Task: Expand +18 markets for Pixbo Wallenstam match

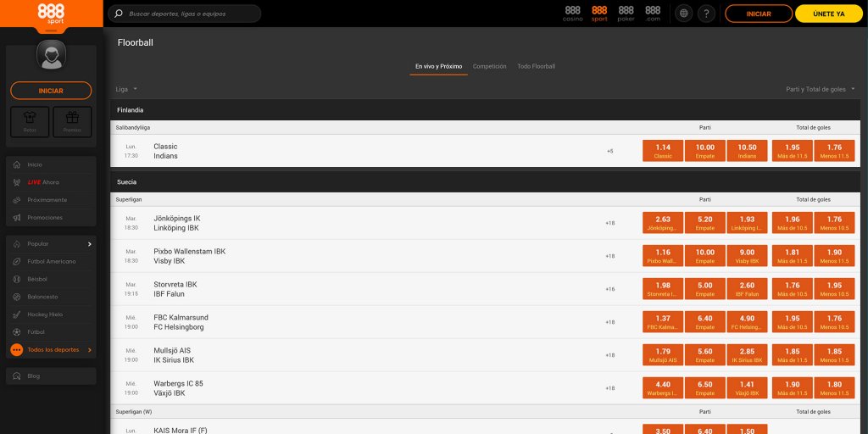Action: point(609,256)
